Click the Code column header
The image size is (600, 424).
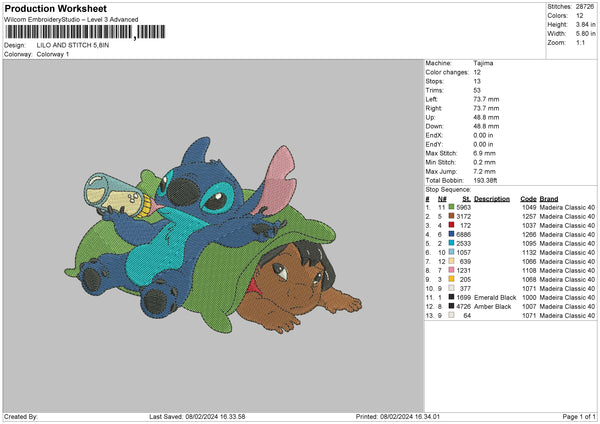point(528,199)
